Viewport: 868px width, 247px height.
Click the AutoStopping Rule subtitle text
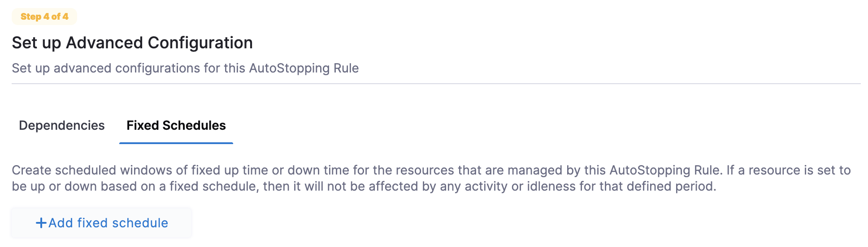click(185, 68)
